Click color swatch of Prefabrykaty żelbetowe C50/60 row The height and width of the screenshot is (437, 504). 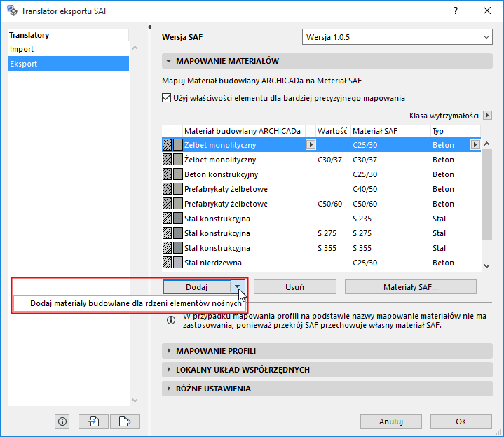click(x=178, y=204)
